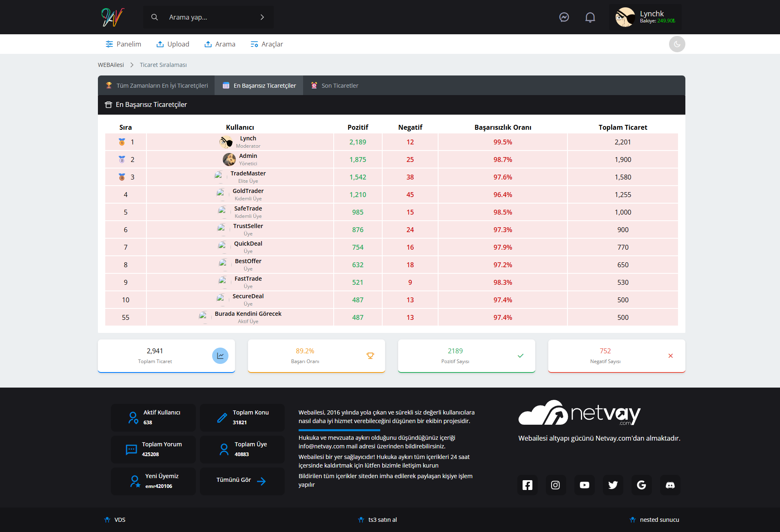Click the 2,189 positive count cell
Image resolution: width=780 pixels, height=532 pixels.
358,142
